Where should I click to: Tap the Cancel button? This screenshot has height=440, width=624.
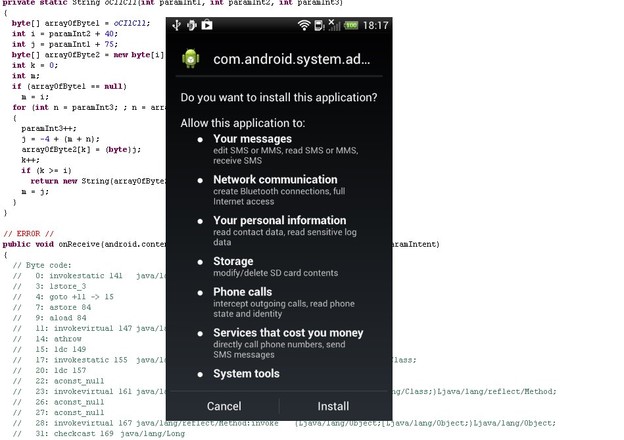(x=224, y=406)
